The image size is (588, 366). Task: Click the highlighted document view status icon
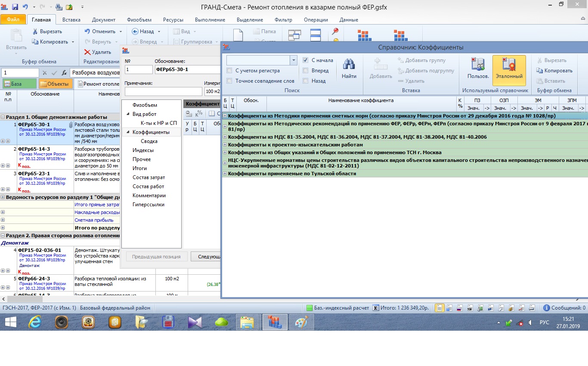tap(439, 308)
